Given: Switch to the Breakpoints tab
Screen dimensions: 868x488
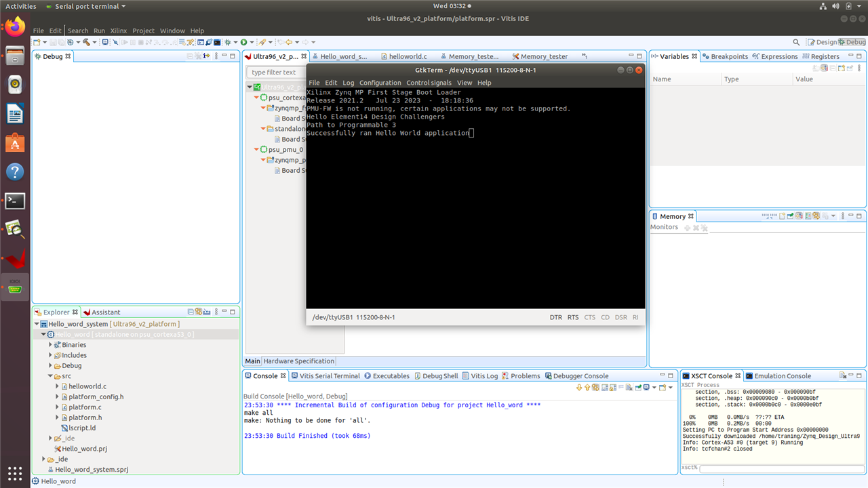Looking at the screenshot, I should point(725,56).
